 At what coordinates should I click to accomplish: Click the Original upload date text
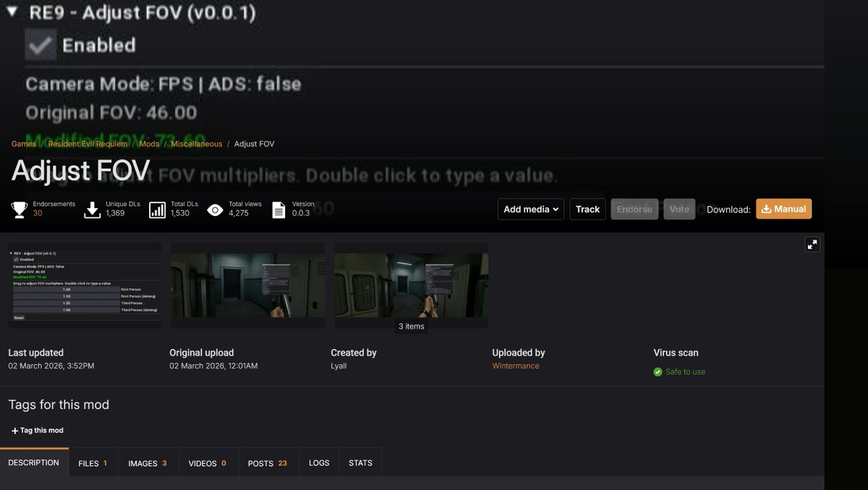pyautogui.click(x=213, y=366)
